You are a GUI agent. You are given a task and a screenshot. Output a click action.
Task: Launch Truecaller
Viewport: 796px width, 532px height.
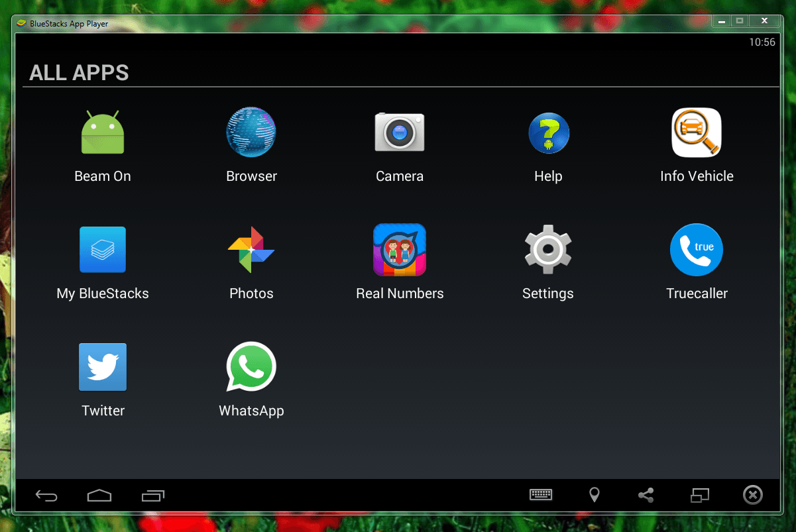pos(697,250)
